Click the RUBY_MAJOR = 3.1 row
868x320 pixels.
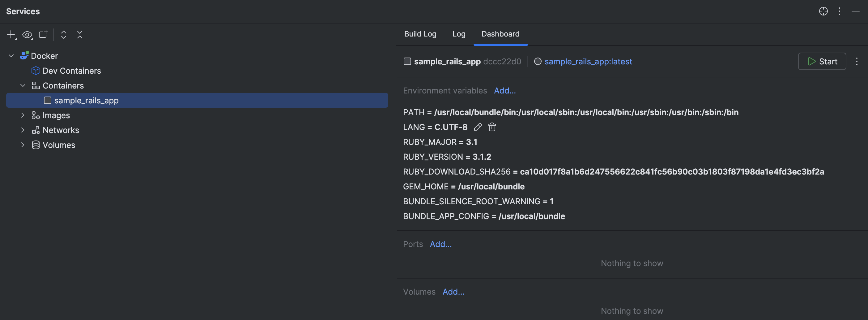coord(440,142)
